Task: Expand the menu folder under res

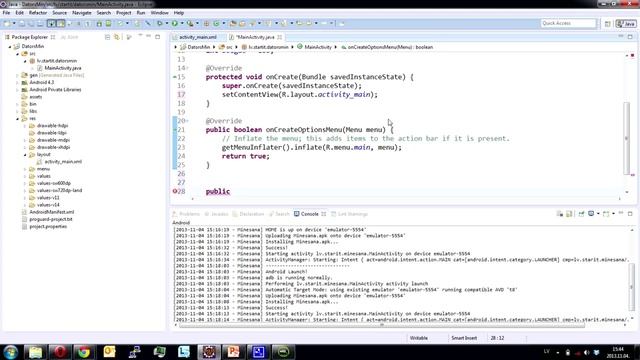Action: click(25, 169)
